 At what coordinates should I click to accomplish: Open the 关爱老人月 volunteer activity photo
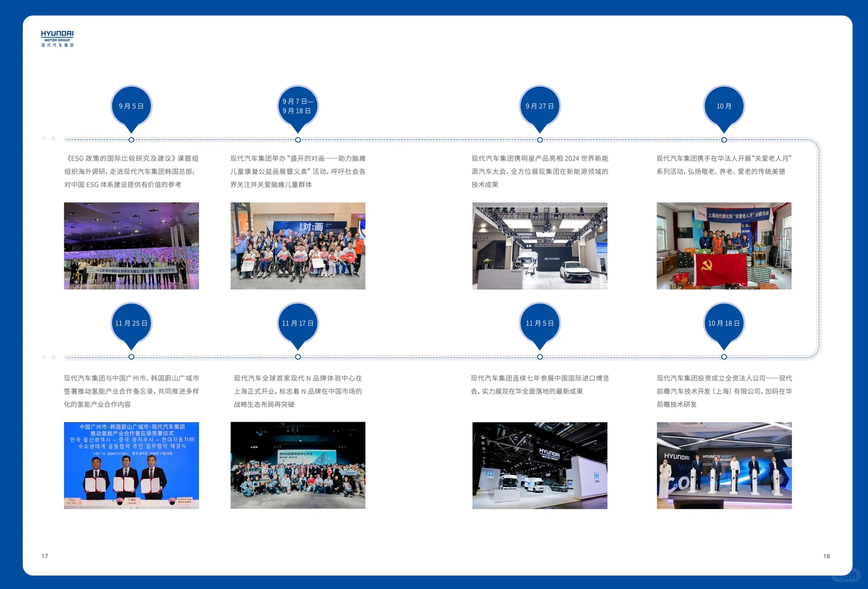pyautogui.click(x=724, y=246)
